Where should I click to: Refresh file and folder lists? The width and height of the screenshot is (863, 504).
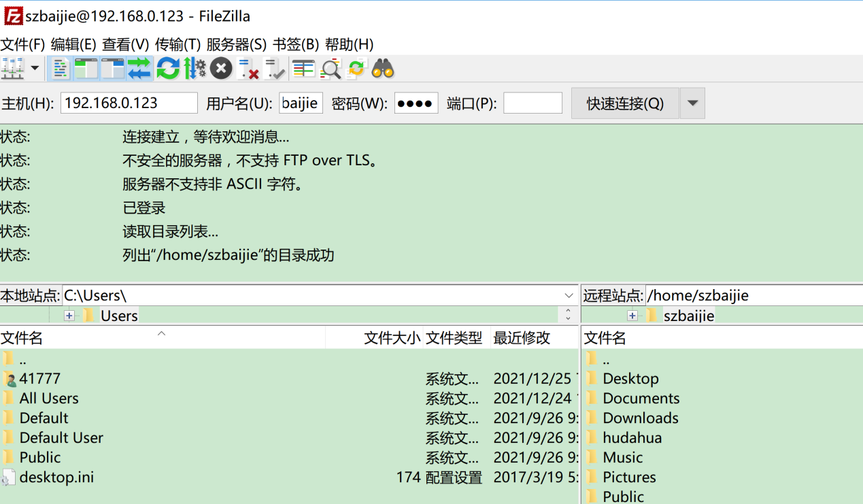point(168,69)
